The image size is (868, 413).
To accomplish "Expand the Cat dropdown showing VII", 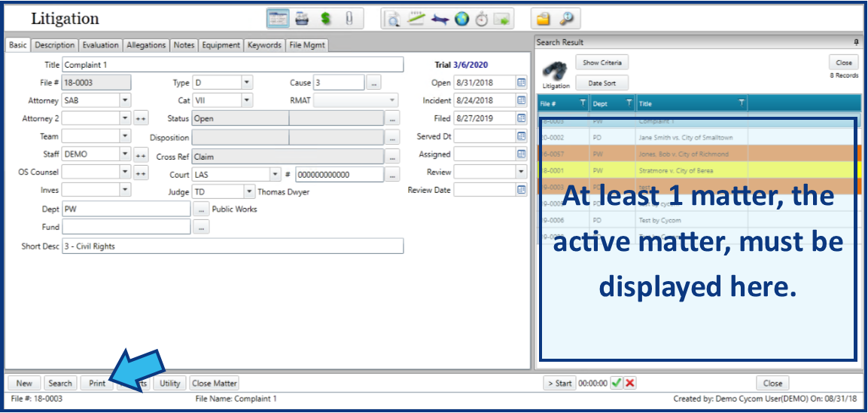I will [247, 100].
